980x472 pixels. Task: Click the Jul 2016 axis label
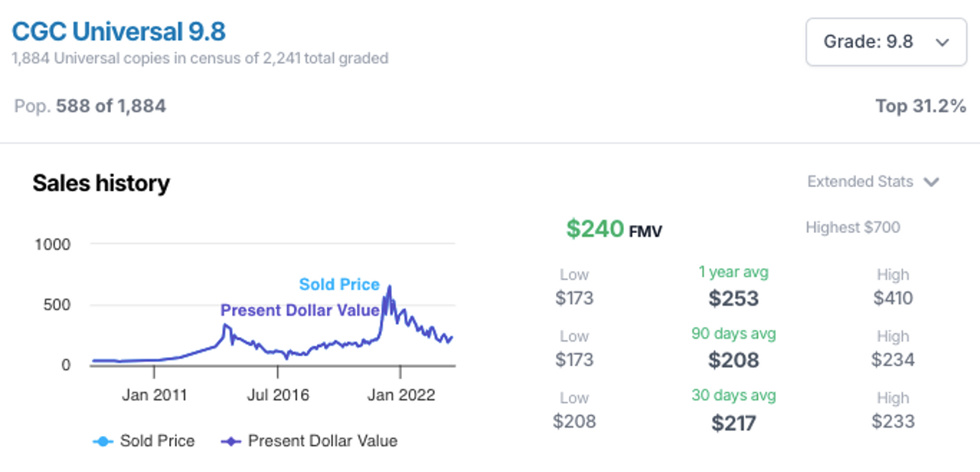[278, 395]
